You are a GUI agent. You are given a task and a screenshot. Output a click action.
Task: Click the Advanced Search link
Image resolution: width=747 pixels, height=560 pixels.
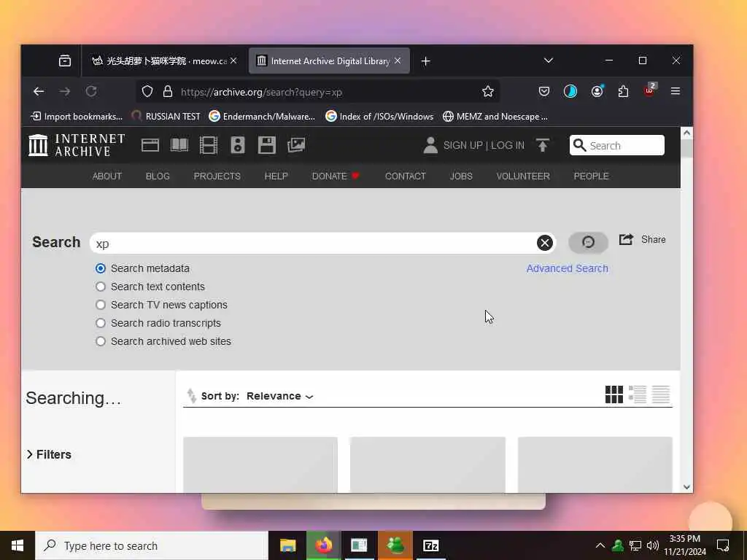tap(567, 268)
